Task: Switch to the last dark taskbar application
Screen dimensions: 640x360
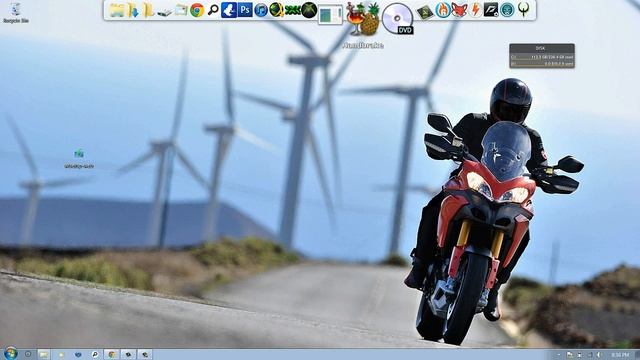Action: pos(144,354)
